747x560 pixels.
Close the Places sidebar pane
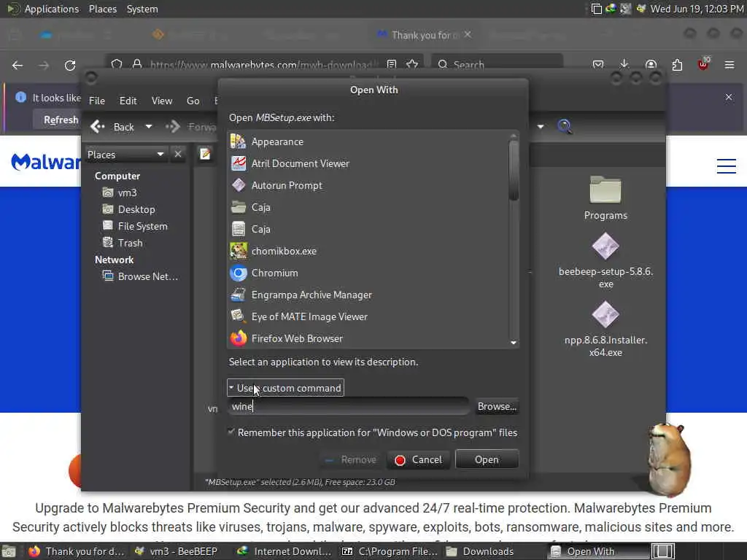click(178, 155)
